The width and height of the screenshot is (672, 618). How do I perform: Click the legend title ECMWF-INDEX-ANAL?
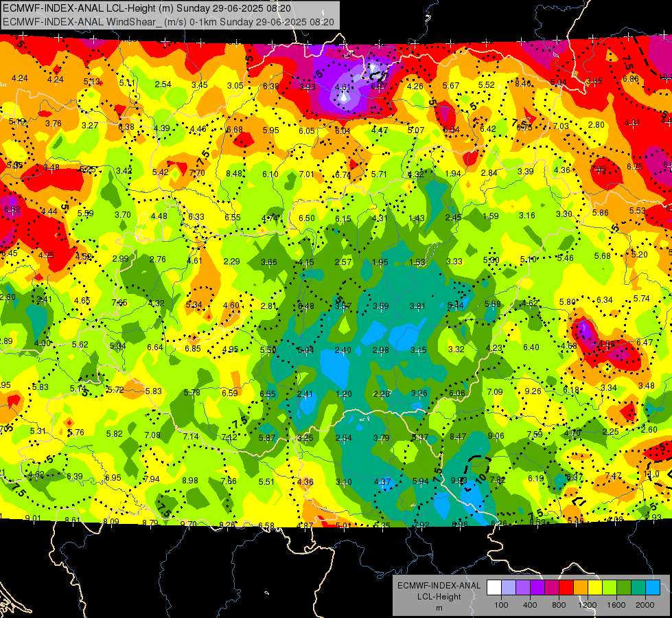tap(439, 586)
